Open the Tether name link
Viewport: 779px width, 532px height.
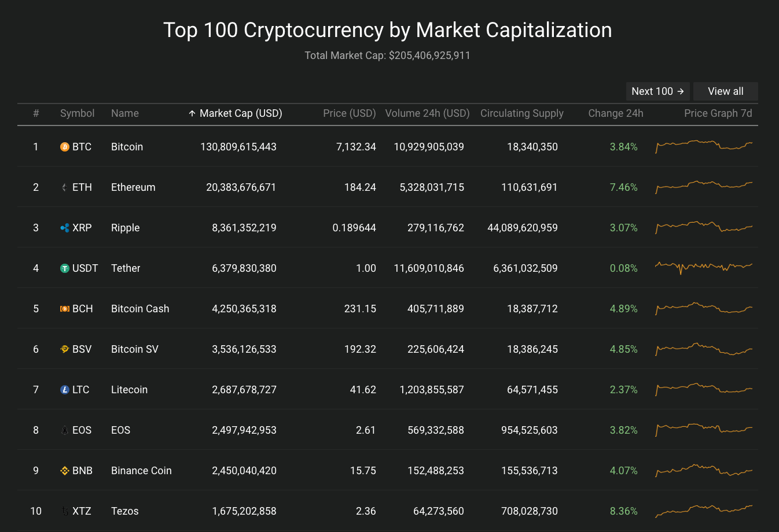coord(126,268)
